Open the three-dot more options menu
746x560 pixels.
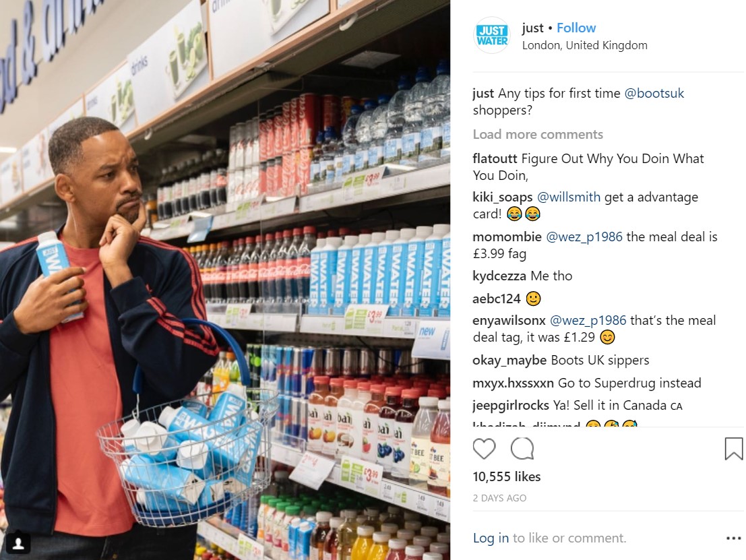point(734,538)
